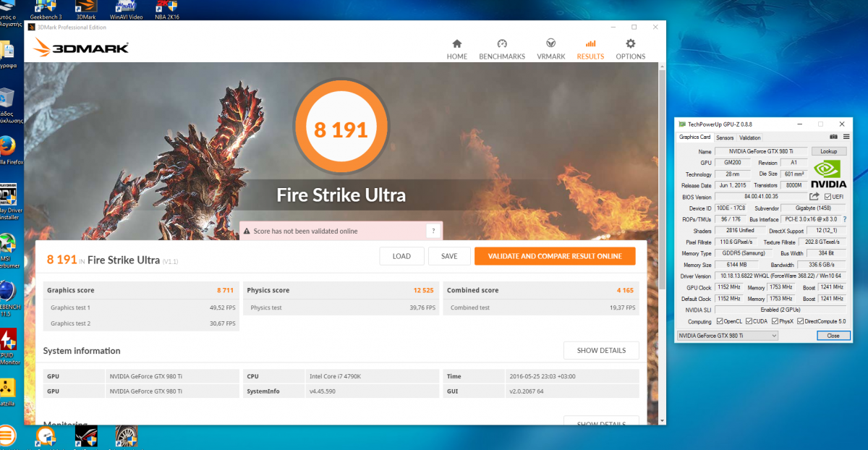
Task: Open 3DMark OPTIONS gear
Action: point(631,49)
